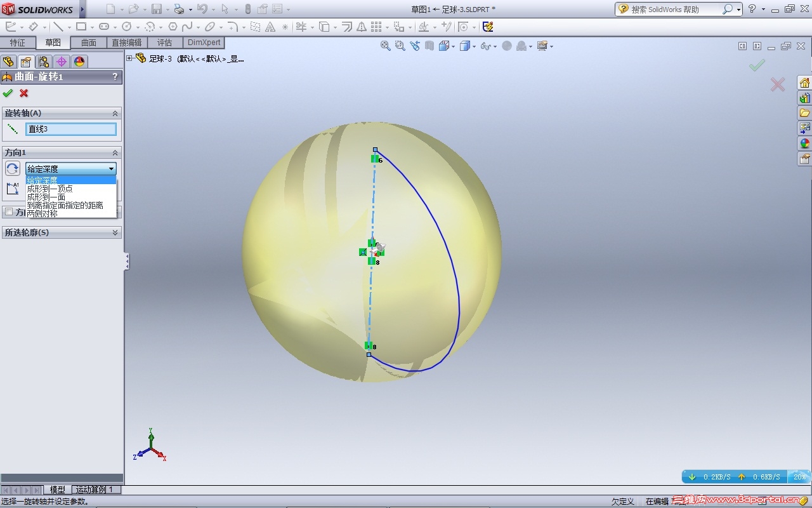Open the 给定深度 end condition dropdown
This screenshot has width=812, height=508.
[x=71, y=168]
